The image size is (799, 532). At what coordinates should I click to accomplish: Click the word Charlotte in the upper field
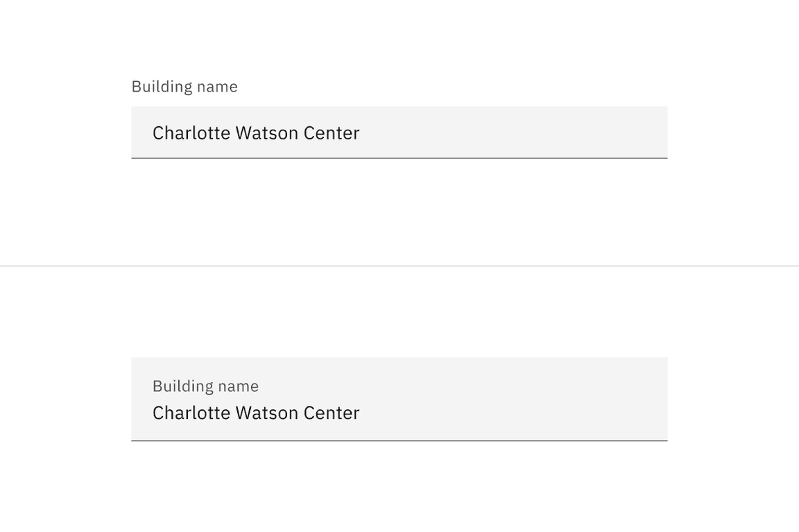point(191,132)
